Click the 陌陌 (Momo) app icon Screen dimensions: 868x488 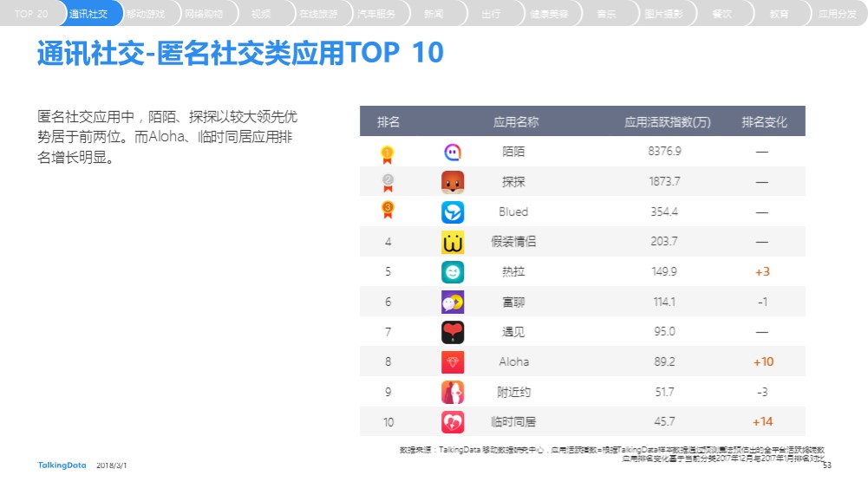tap(453, 152)
